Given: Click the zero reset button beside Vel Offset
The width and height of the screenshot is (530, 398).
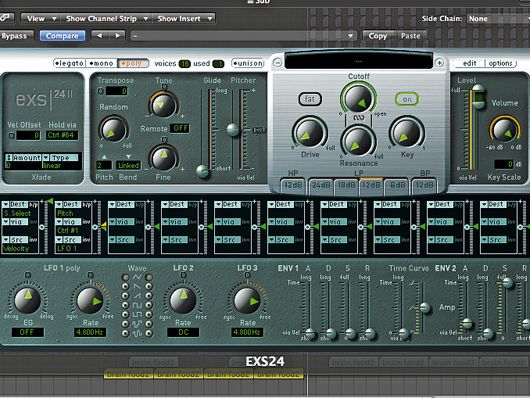Looking at the screenshot, I should click(x=11, y=136).
